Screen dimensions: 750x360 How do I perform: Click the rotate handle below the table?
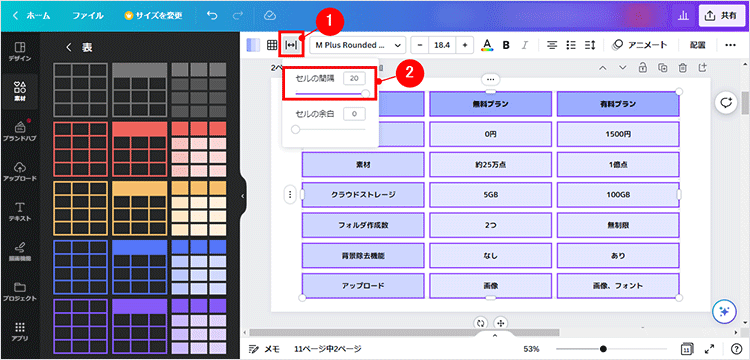(481, 323)
